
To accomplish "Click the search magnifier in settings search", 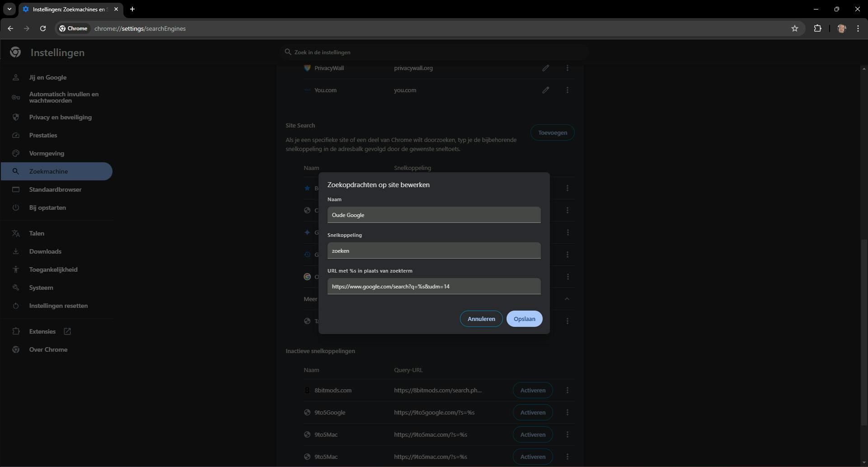I will pos(288,52).
